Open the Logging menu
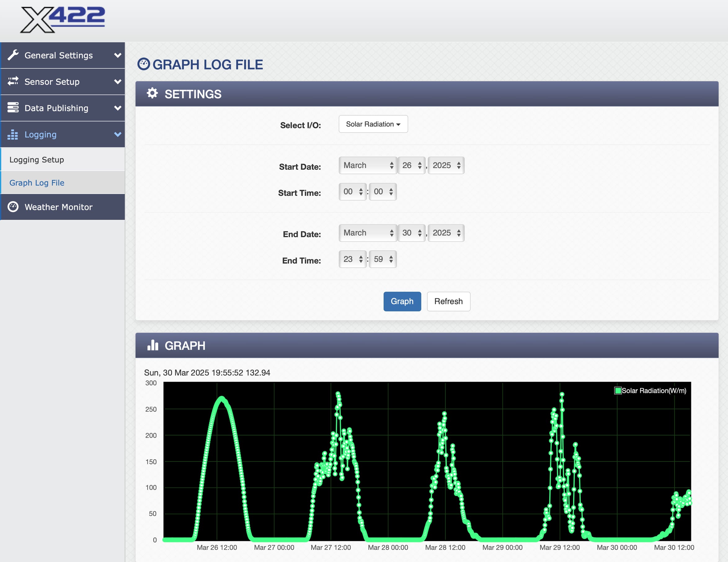This screenshot has width=728, height=562. [63, 134]
